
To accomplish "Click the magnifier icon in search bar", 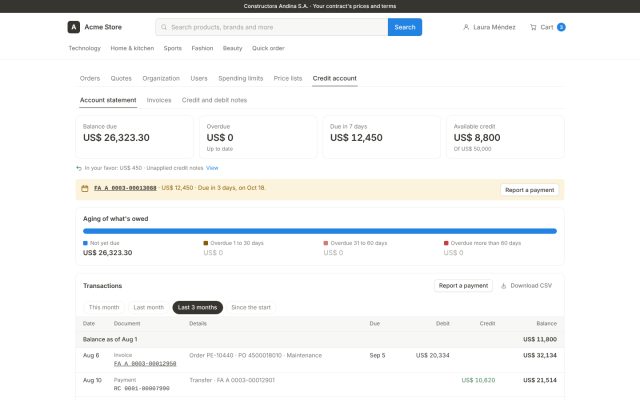I will click(164, 27).
